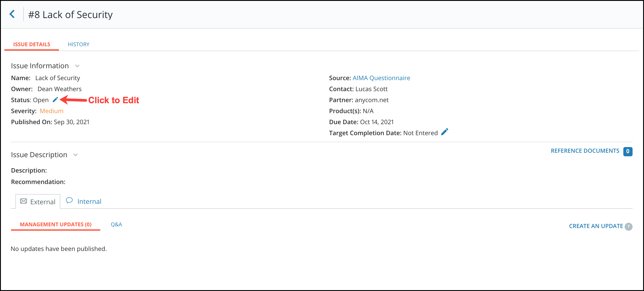Edit Target Completion Date with the pencil icon
The width and height of the screenshot is (644, 291).
(445, 132)
